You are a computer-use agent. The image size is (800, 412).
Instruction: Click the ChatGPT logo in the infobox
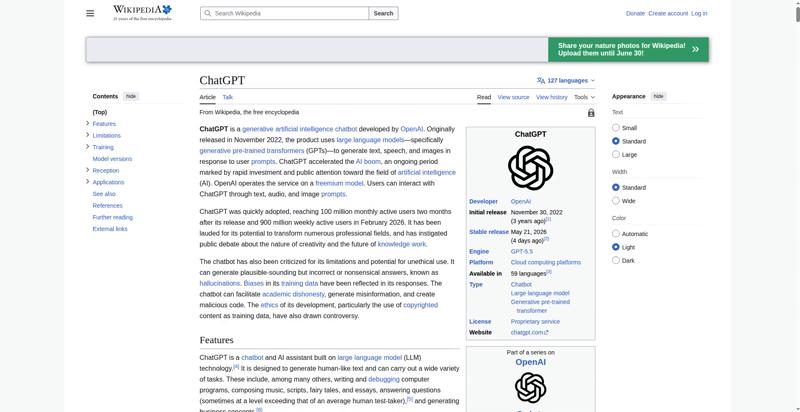coord(530,168)
